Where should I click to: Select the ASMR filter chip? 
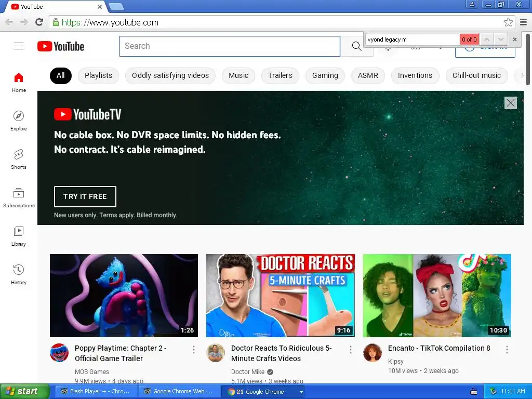[x=368, y=75]
